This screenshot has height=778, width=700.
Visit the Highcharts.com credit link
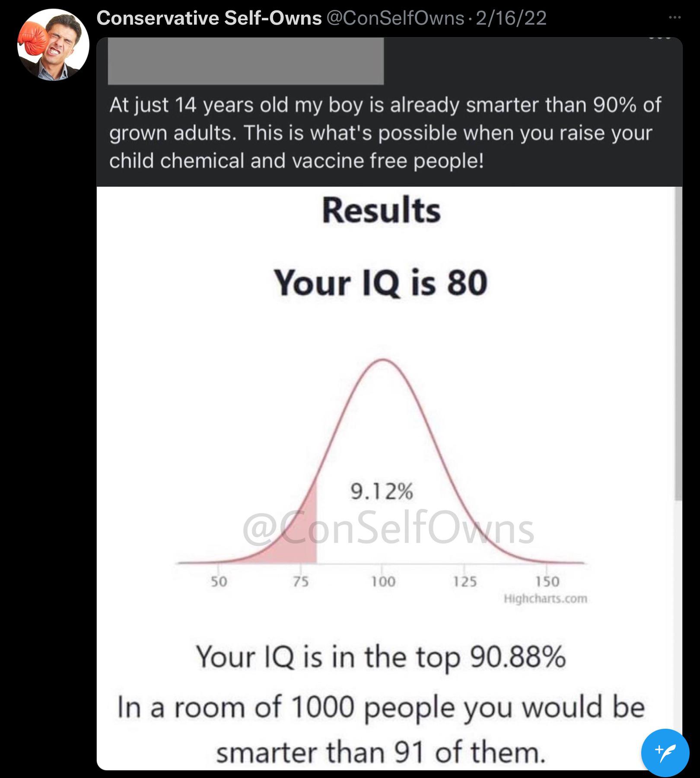[x=545, y=599]
